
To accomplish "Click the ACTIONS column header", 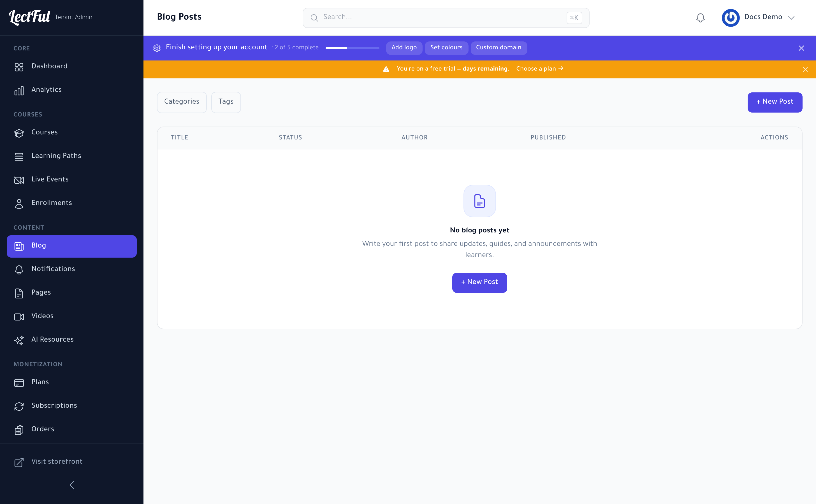I will pos(774,138).
